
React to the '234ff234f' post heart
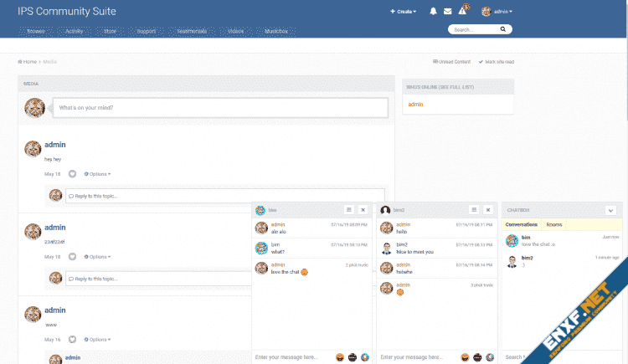72,257
